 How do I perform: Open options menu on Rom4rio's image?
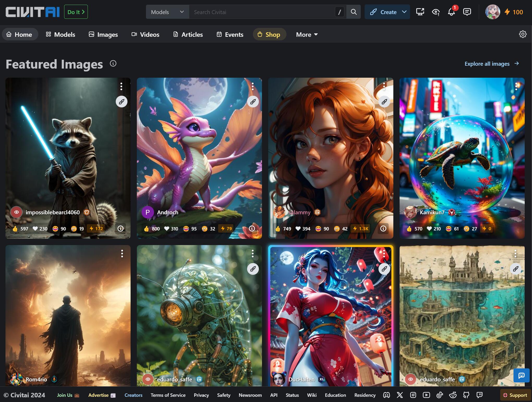pos(122,253)
